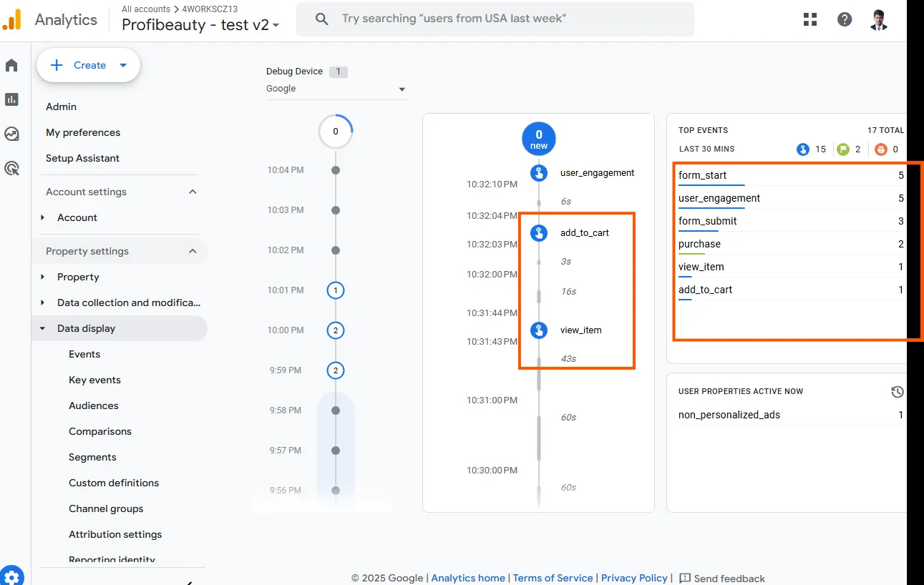Click the blue events count icon showing 15
This screenshot has width=924, height=585.
[x=803, y=149]
